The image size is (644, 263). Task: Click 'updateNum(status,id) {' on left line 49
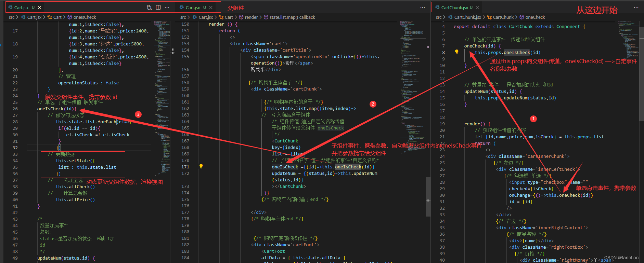66,258
